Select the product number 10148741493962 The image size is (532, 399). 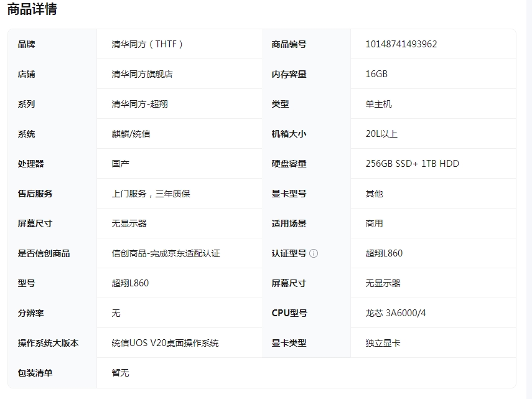(x=401, y=44)
